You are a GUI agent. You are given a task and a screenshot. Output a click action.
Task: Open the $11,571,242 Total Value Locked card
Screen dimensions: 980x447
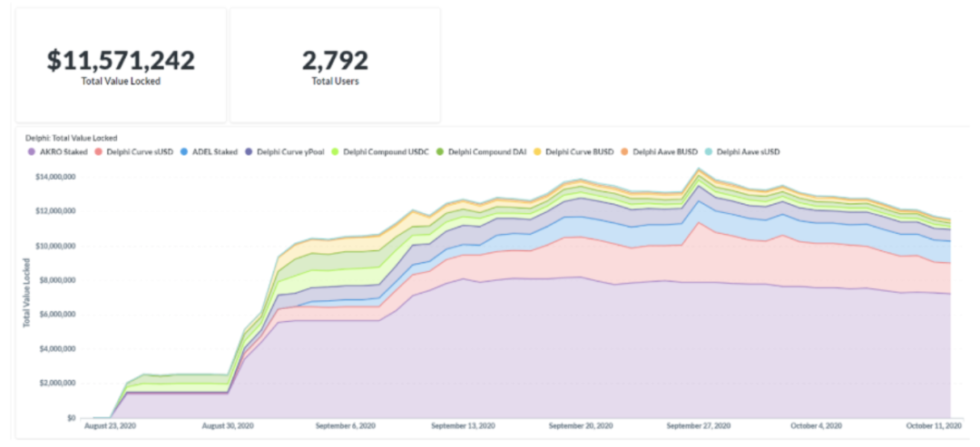click(121, 65)
